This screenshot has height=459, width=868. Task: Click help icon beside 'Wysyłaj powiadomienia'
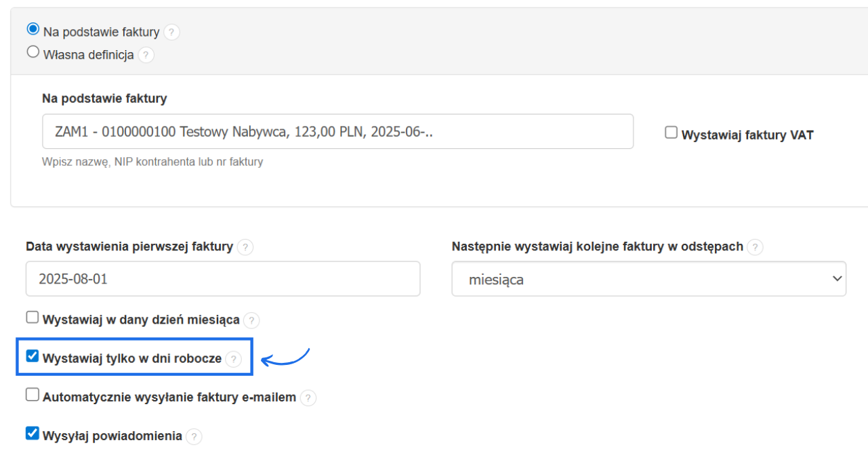(194, 437)
